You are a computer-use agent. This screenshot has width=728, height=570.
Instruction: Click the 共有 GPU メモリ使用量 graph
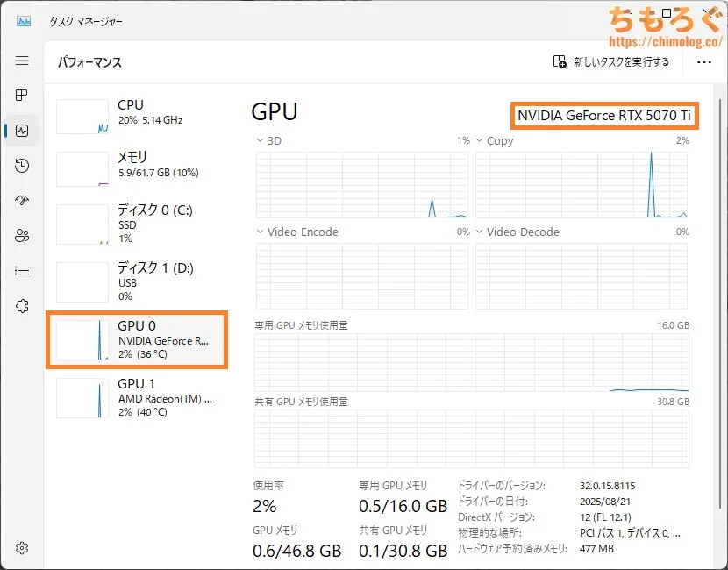click(x=471, y=438)
